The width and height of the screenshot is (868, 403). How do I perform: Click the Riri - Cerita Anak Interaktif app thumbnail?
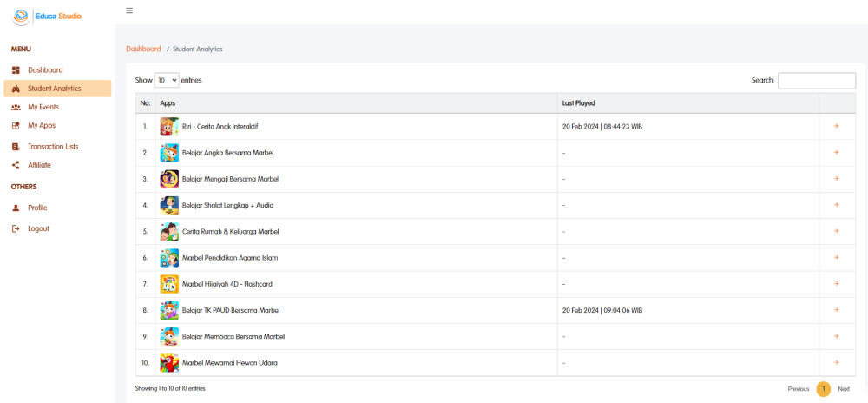(x=169, y=127)
